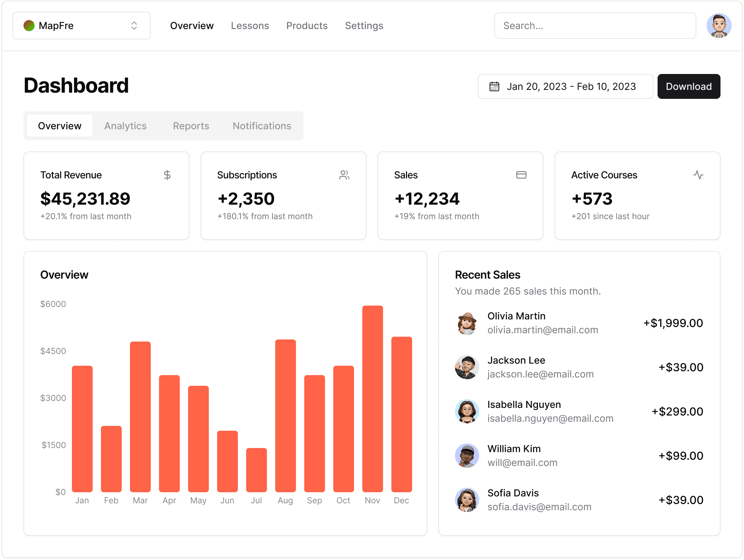Open the user profile avatar menu

point(719,26)
